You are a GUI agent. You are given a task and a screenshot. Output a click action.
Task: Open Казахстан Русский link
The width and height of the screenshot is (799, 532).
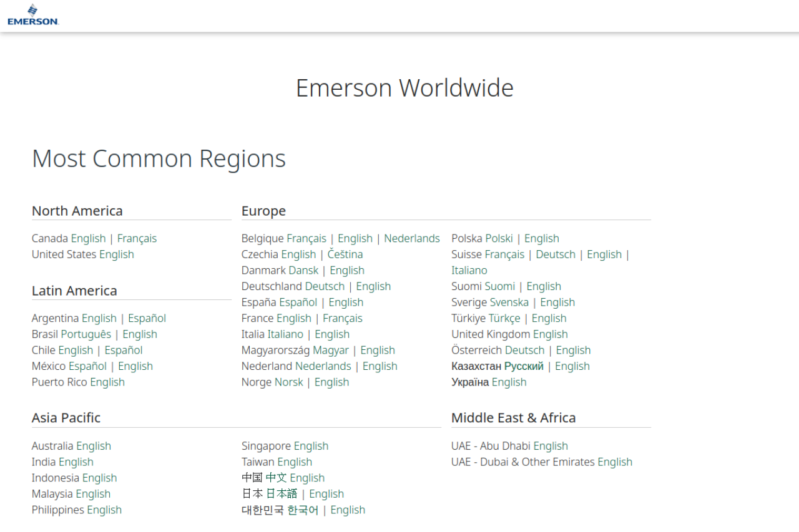(x=524, y=366)
